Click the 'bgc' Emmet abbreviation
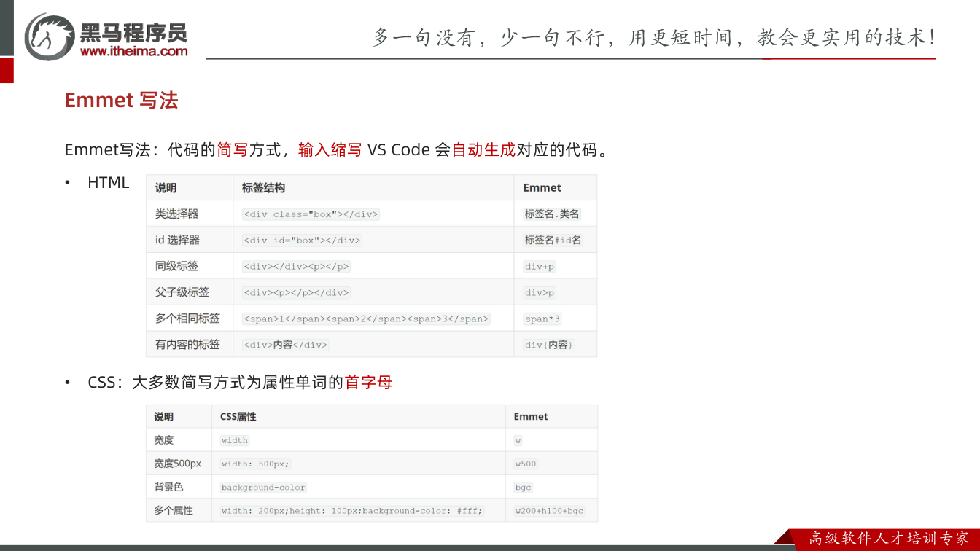This screenshot has height=551, width=980. pyautogui.click(x=524, y=488)
